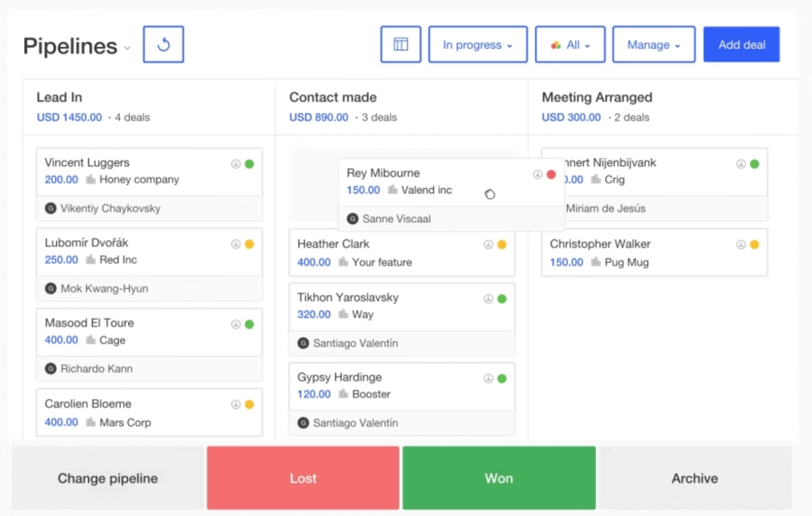Open the In progress dropdown

coord(477,44)
